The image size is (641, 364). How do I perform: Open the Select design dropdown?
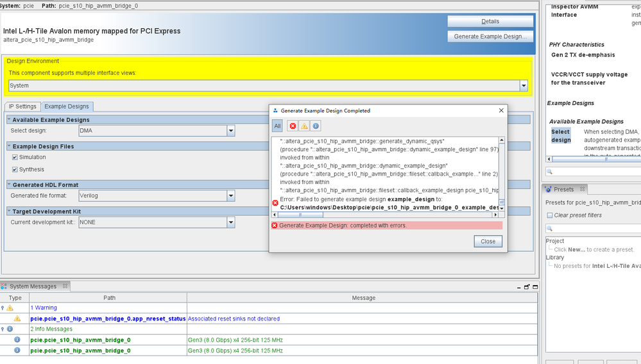230,131
